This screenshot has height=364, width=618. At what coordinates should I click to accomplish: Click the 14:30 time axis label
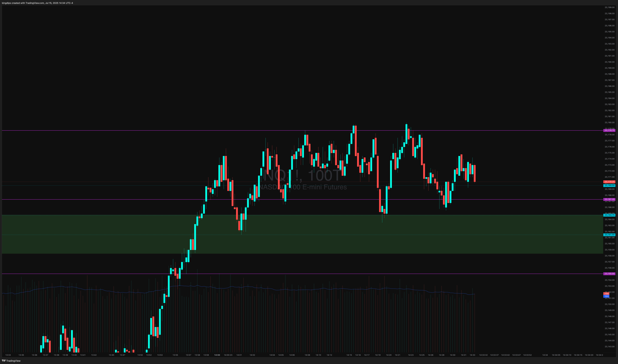(x=453, y=355)
